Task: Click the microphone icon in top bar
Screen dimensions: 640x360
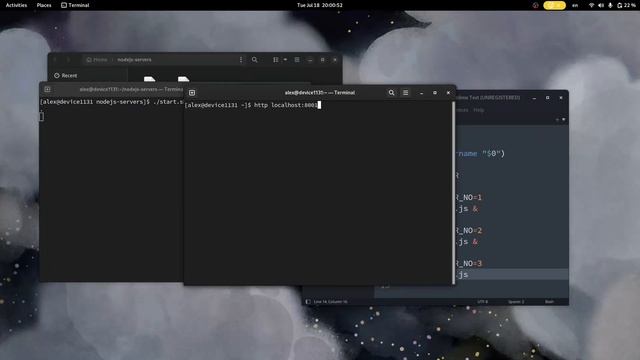Action: point(610,5)
